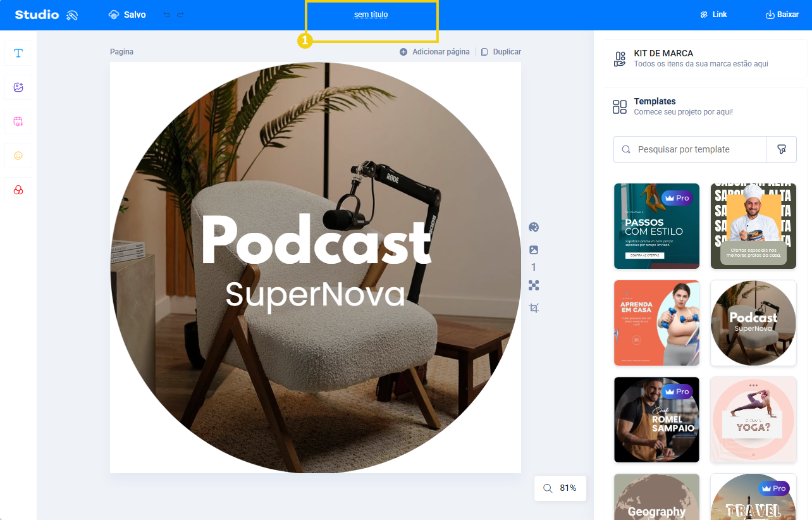Open the overlapping circles tool in sidebar
The height and width of the screenshot is (520, 812).
point(18,190)
